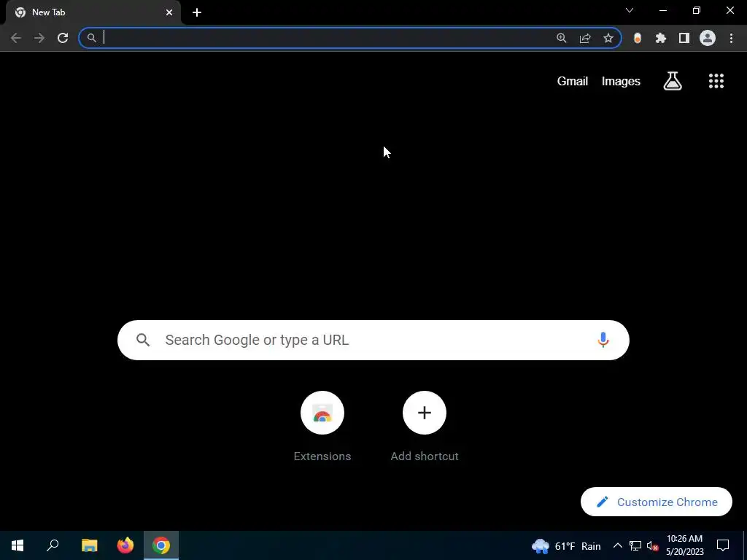
Task: Click the forward navigation arrow
Action: click(x=39, y=38)
